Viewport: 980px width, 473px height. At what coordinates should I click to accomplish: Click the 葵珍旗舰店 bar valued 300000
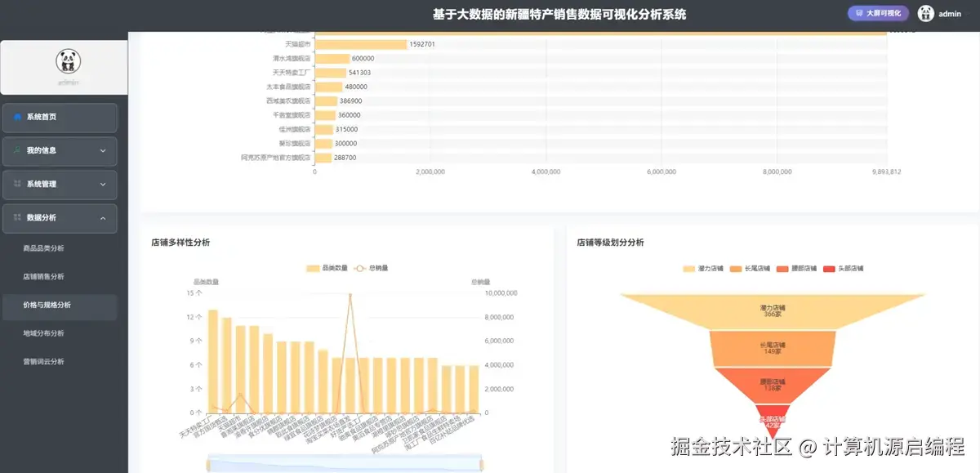tap(323, 144)
